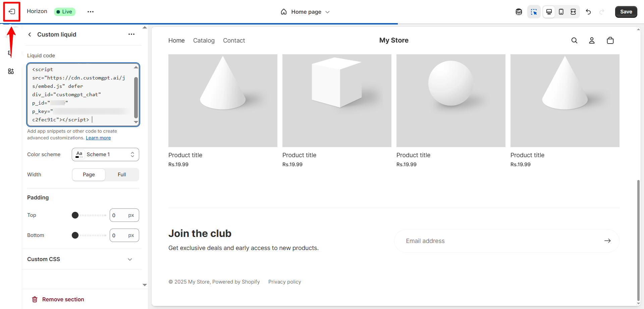
Task: Open the assistant avatar icon in toolbar
Action: point(519,12)
